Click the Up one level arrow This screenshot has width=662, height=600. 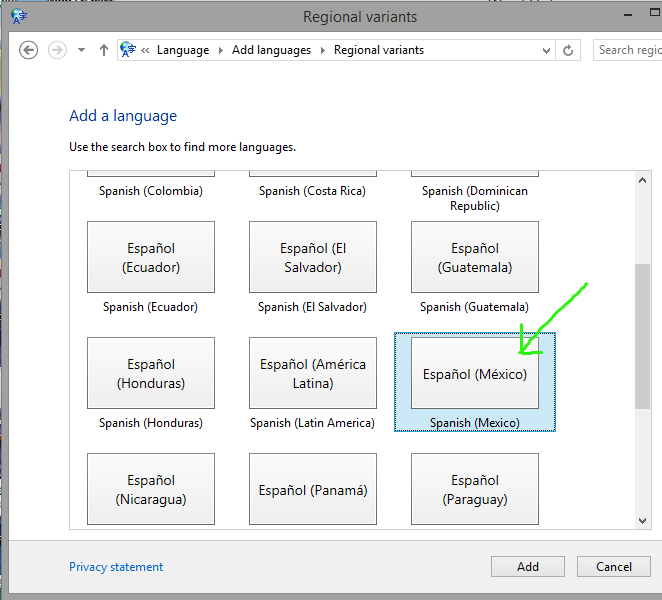pos(104,50)
